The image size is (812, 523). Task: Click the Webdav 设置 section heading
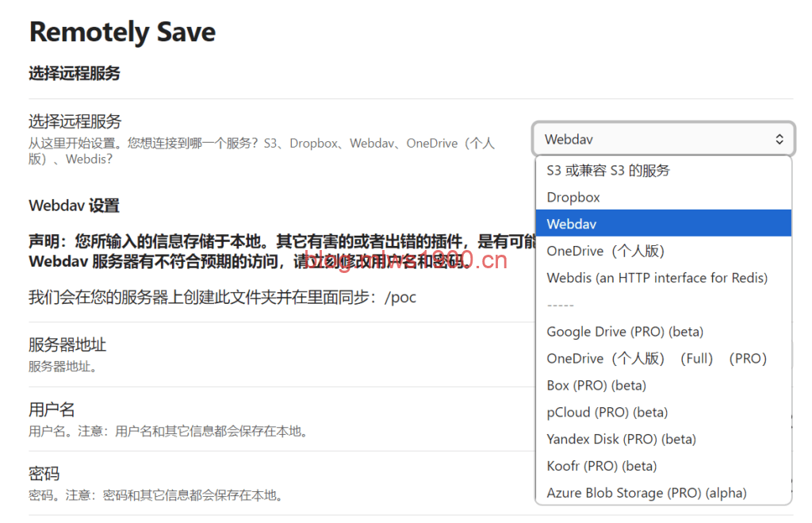tap(74, 206)
